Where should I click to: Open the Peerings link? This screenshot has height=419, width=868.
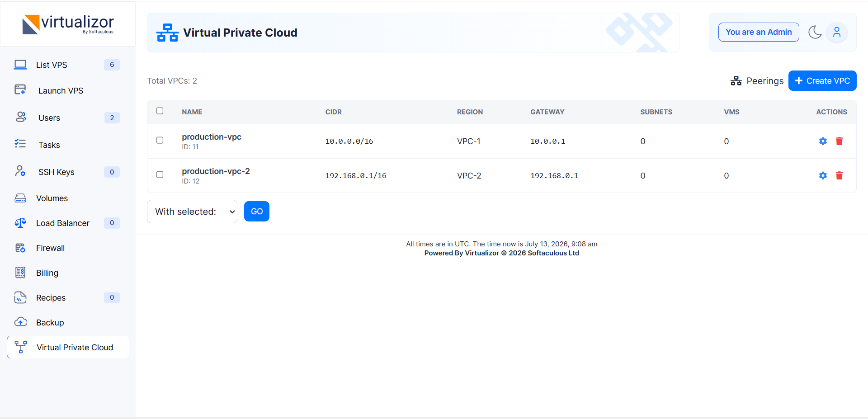point(757,81)
